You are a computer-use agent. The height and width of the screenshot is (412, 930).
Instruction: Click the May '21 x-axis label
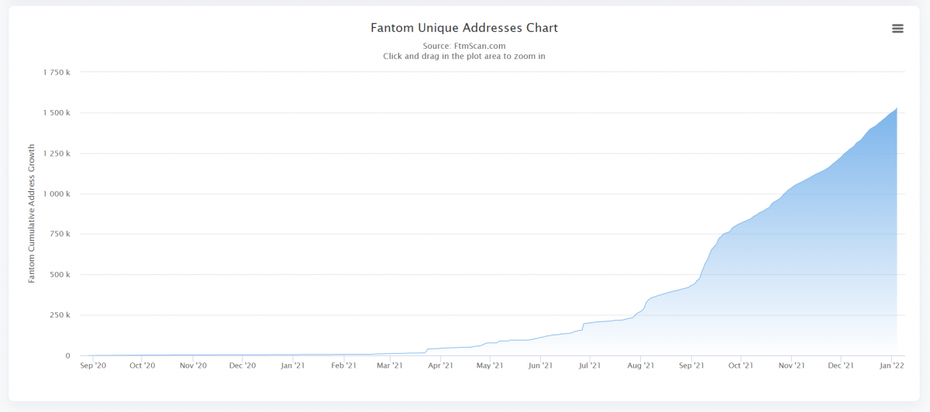pyautogui.click(x=490, y=366)
